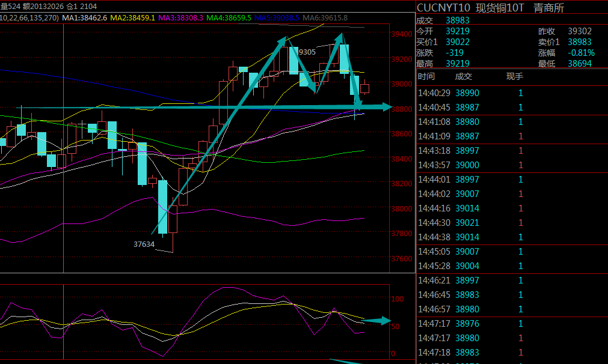Screen dimensions: 608x364
Task: Click the 37634 low price annotation
Action: click(144, 244)
